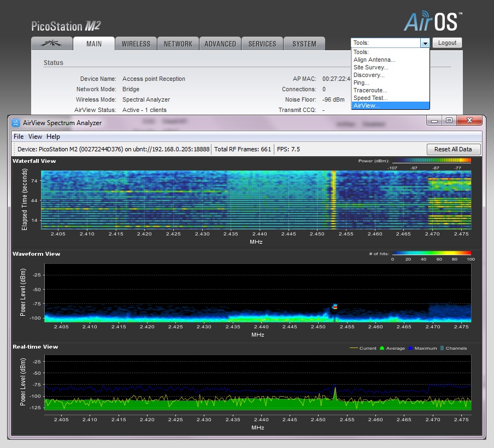The height and width of the screenshot is (448, 494).
Task: Go to the NETWORK tab
Action: (178, 44)
